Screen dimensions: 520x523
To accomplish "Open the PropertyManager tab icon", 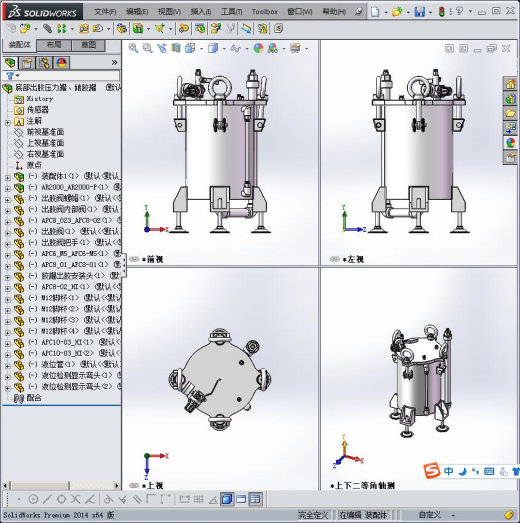I will pyautogui.click(x=27, y=63).
